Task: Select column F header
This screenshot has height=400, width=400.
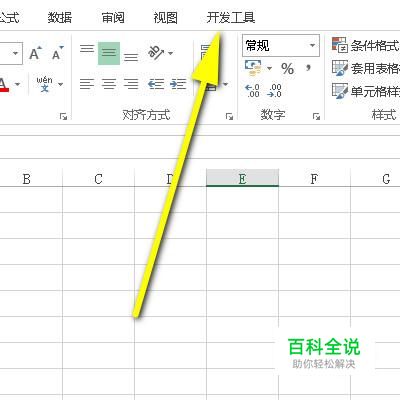Action: [x=314, y=179]
